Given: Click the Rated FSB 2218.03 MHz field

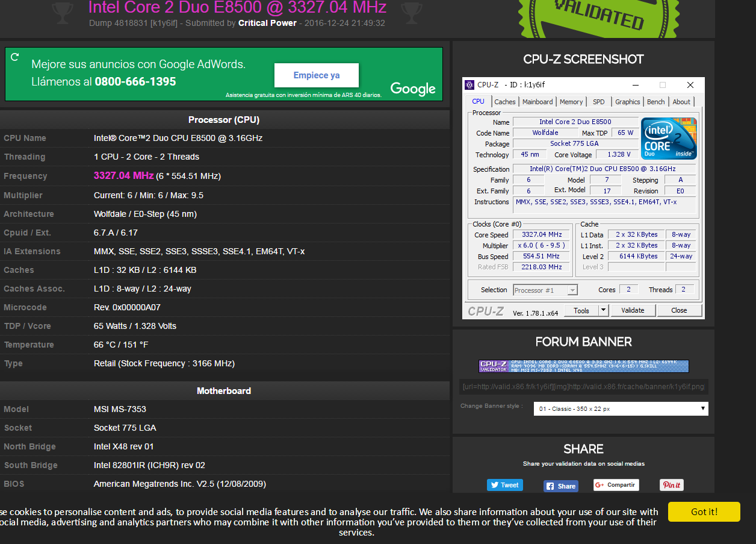Looking at the screenshot, I should [542, 267].
